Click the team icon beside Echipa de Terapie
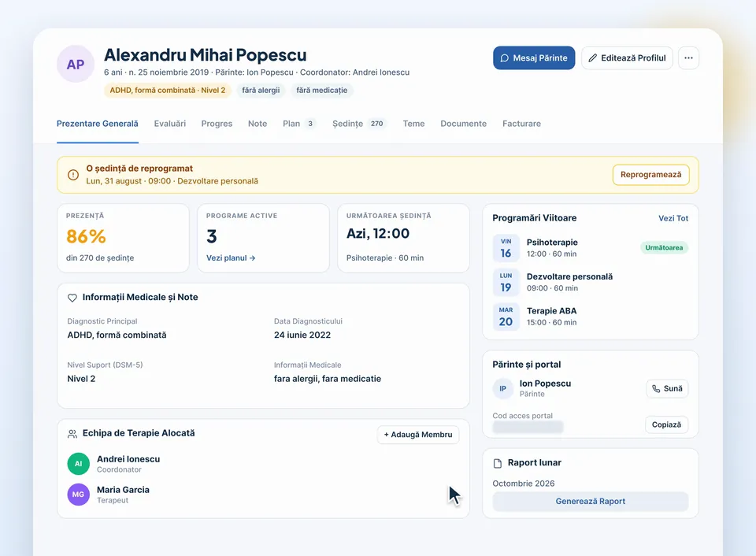756x556 pixels. [x=72, y=433]
